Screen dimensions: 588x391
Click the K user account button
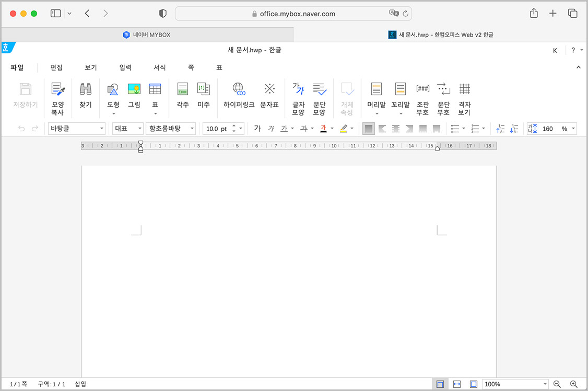[555, 50]
